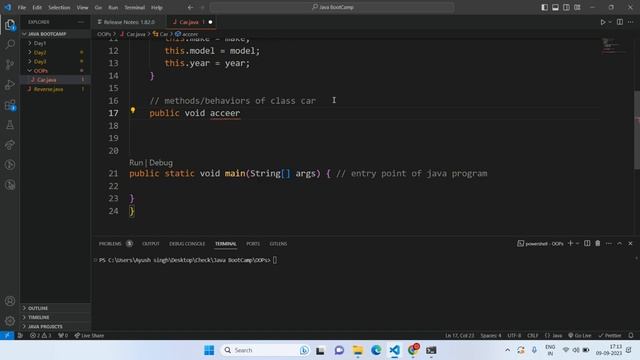Open the Edit menu

[37, 7]
